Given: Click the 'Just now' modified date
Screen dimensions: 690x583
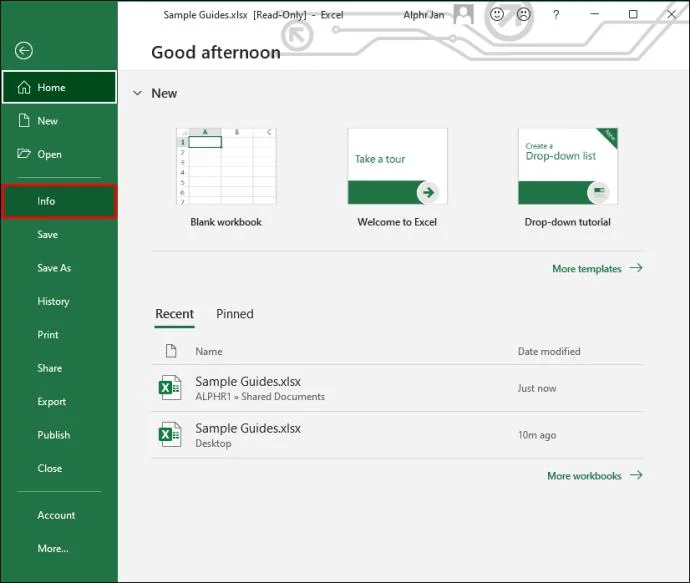Looking at the screenshot, I should pos(537,389).
